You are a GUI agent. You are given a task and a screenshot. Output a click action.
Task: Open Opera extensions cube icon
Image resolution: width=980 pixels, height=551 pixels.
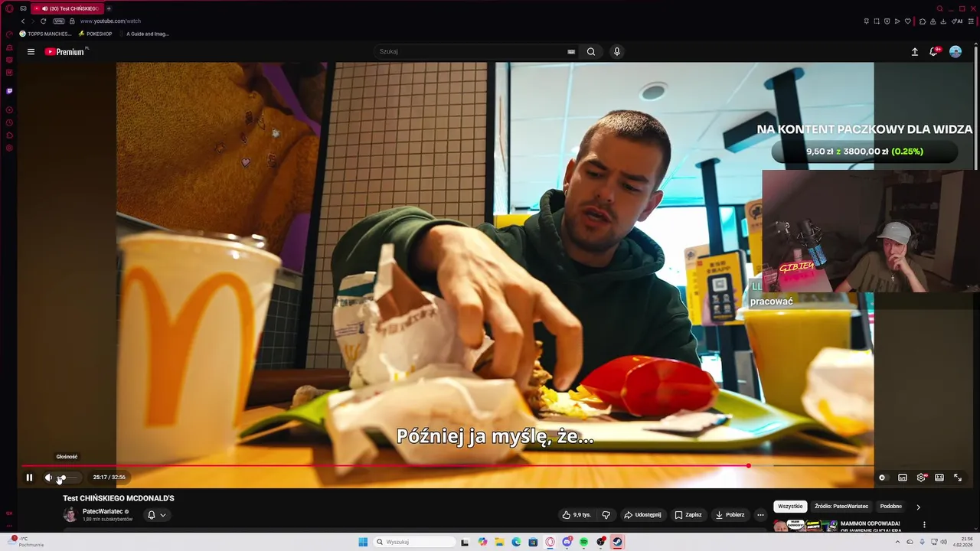pos(923,21)
